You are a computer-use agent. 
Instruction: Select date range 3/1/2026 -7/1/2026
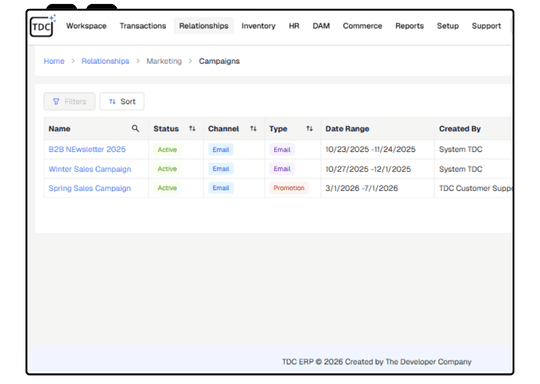point(362,188)
